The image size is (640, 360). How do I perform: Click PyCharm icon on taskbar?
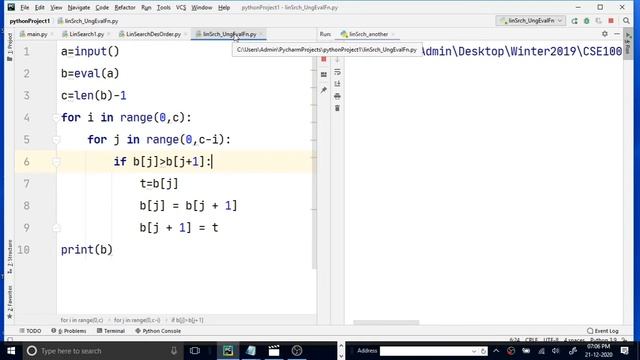pos(228,351)
